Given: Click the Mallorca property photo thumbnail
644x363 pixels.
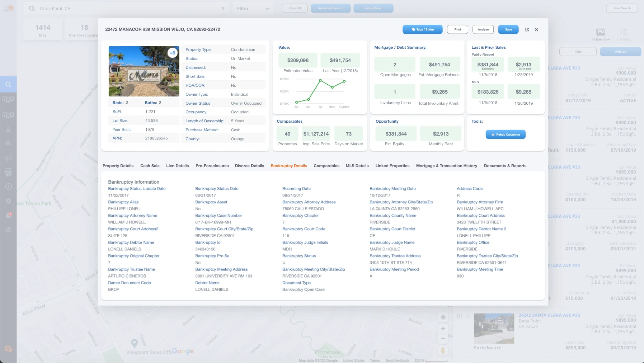Looking at the screenshot, I should pyautogui.click(x=144, y=71).
